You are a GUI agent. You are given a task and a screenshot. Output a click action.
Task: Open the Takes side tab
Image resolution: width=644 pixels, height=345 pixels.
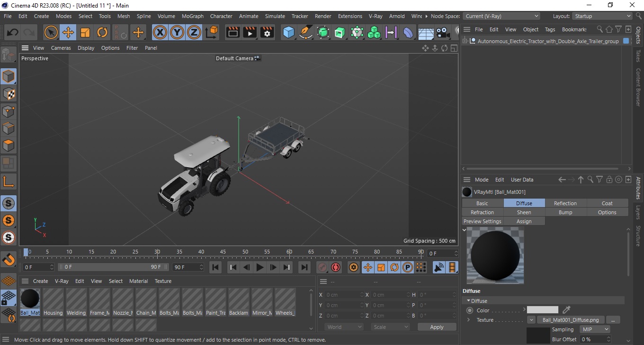[638, 55]
